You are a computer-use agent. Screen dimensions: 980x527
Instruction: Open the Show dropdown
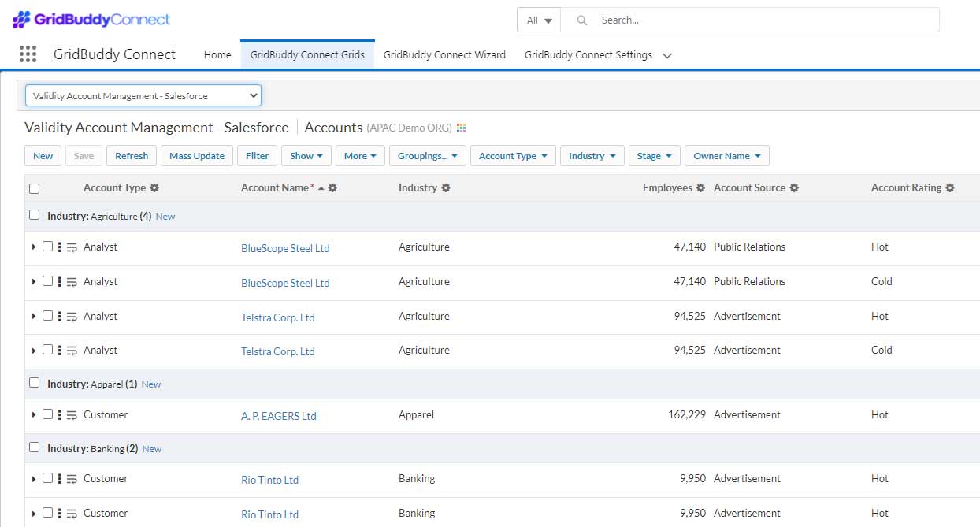coord(306,156)
